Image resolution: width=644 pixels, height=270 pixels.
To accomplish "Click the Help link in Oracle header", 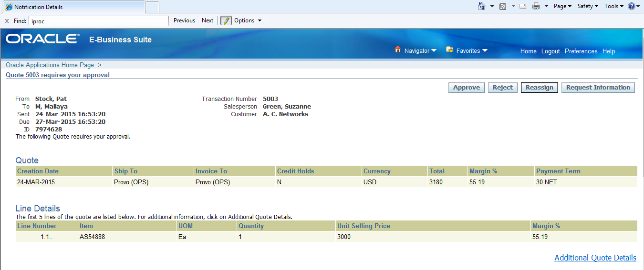I will (x=609, y=51).
